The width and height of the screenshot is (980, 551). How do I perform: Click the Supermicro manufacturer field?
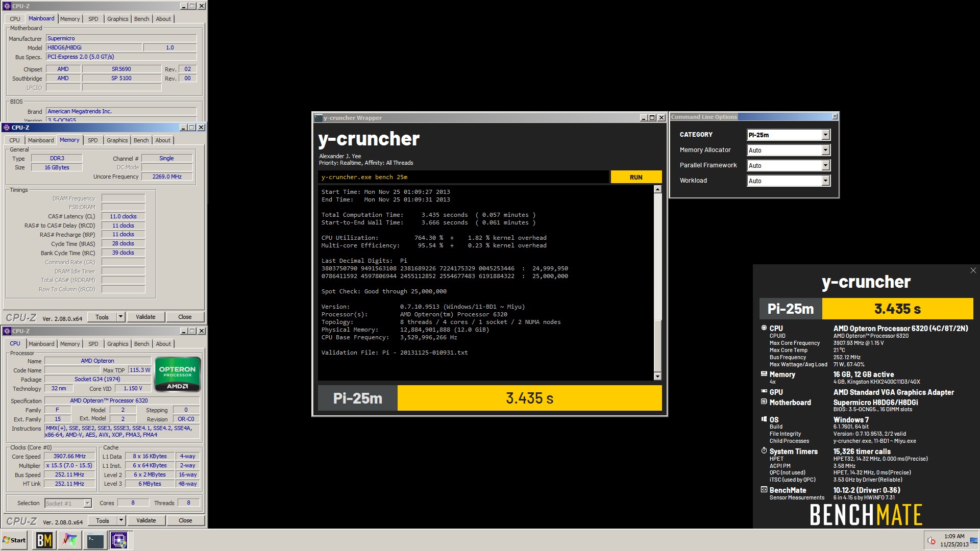coord(121,38)
